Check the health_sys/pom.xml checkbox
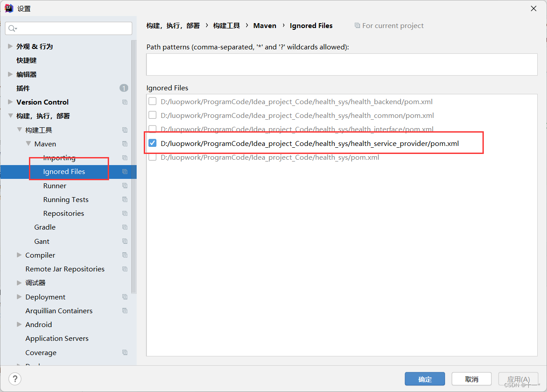 click(x=152, y=157)
